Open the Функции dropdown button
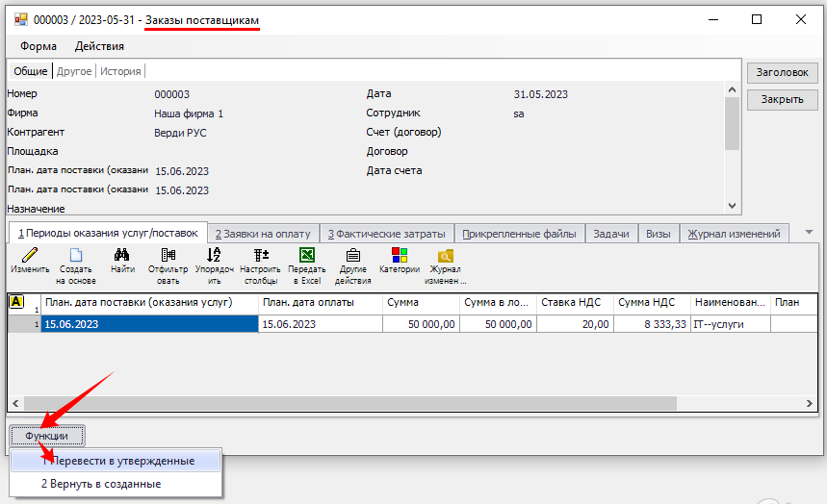This screenshot has height=504, width=827. pyautogui.click(x=46, y=436)
